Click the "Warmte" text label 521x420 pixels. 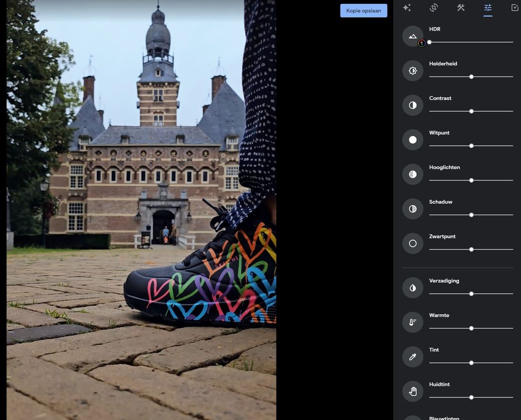pos(439,315)
